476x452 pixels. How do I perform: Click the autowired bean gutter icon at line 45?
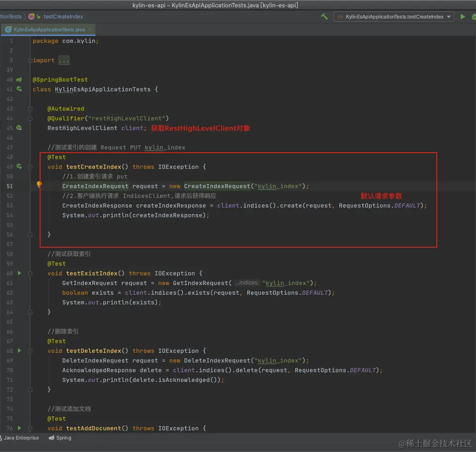pos(19,128)
